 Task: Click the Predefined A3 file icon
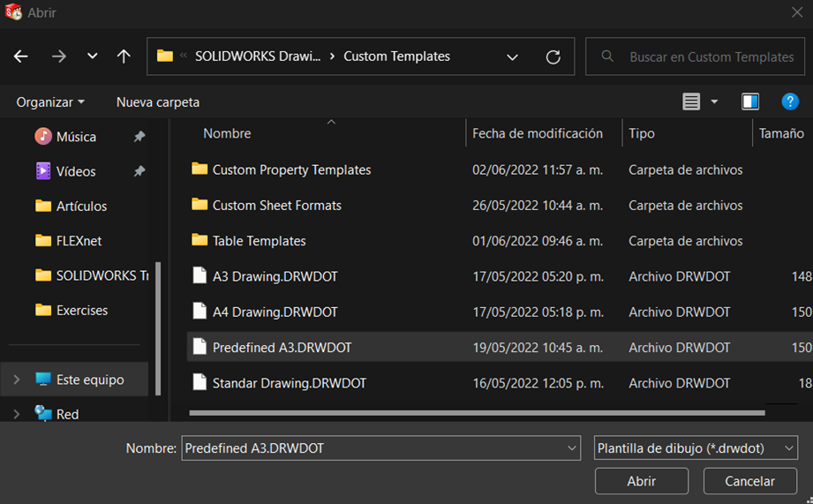pos(199,346)
